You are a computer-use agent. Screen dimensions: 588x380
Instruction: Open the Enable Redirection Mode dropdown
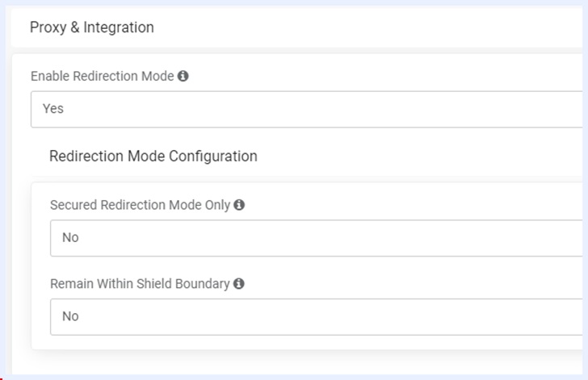coord(305,109)
